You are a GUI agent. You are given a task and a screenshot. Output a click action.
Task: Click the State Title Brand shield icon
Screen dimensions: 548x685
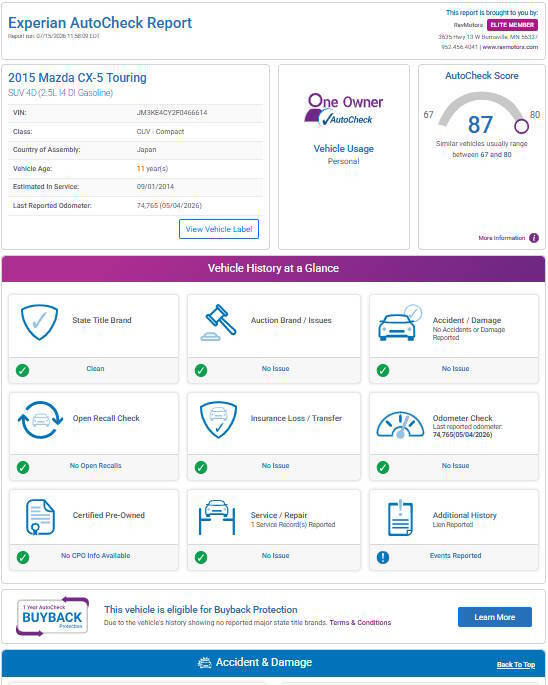39,322
